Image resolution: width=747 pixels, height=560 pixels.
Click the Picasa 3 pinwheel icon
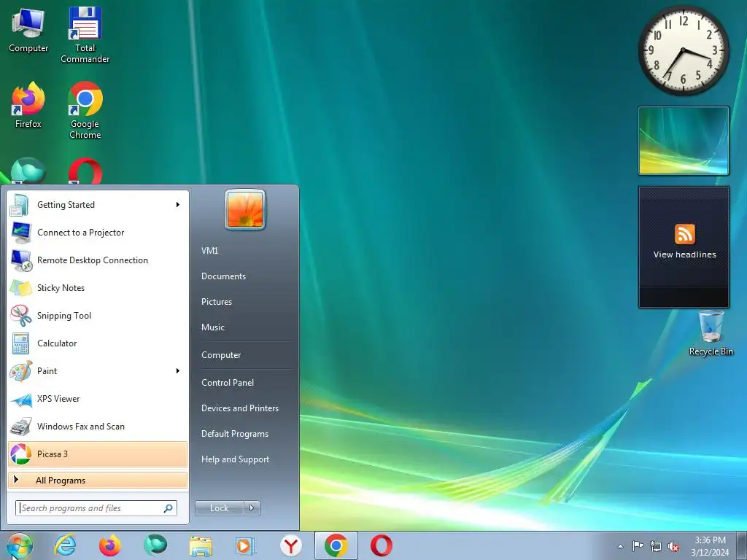pos(20,454)
